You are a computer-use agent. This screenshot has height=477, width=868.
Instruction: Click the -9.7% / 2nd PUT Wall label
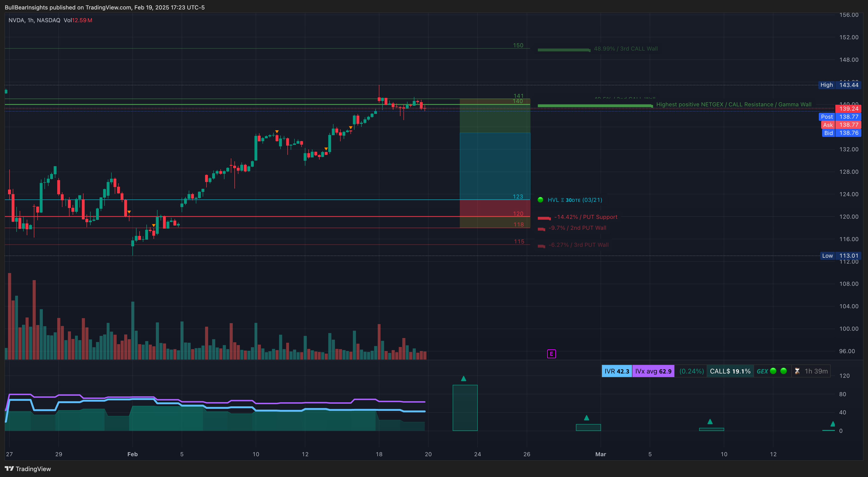point(577,228)
